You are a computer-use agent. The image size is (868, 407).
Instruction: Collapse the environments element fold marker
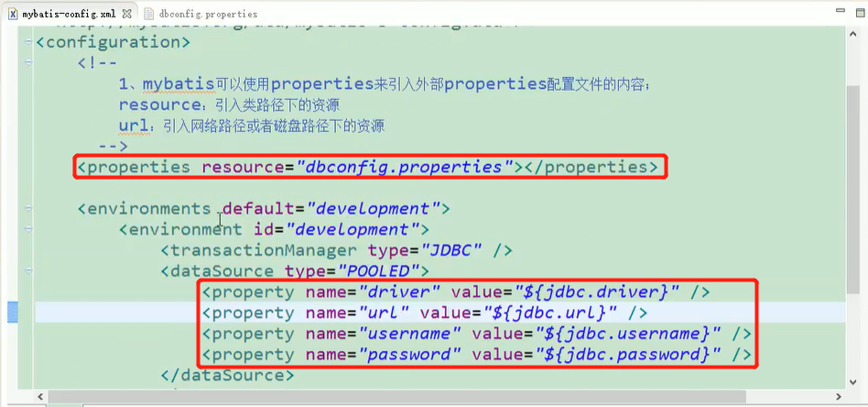coord(28,208)
